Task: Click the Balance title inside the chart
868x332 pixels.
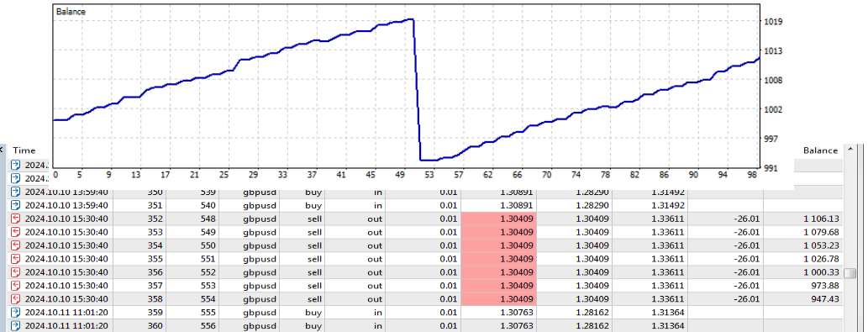Action: click(x=71, y=12)
